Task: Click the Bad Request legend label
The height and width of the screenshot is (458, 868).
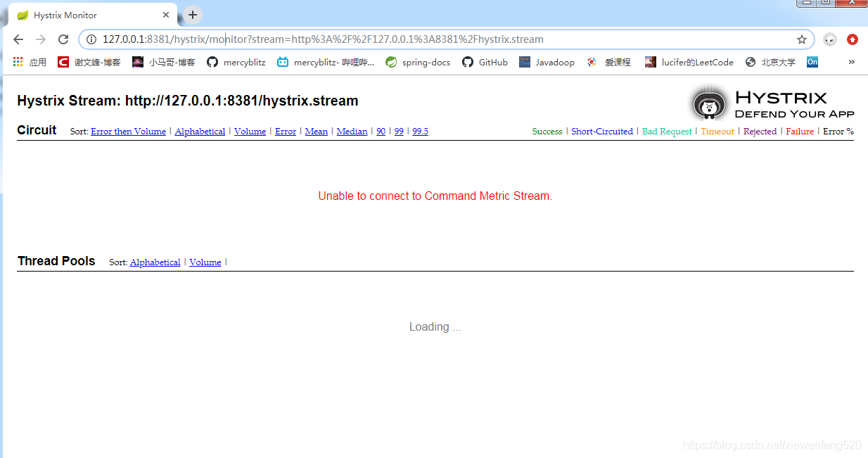Action: click(x=667, y=132)
